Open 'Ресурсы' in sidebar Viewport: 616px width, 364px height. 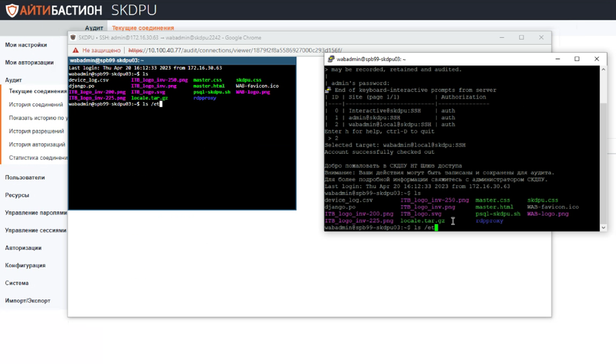pos(17,195)
